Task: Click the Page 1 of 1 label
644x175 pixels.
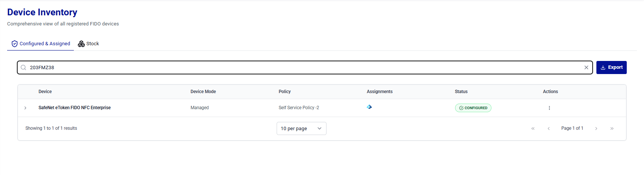Action: [572, 128]
